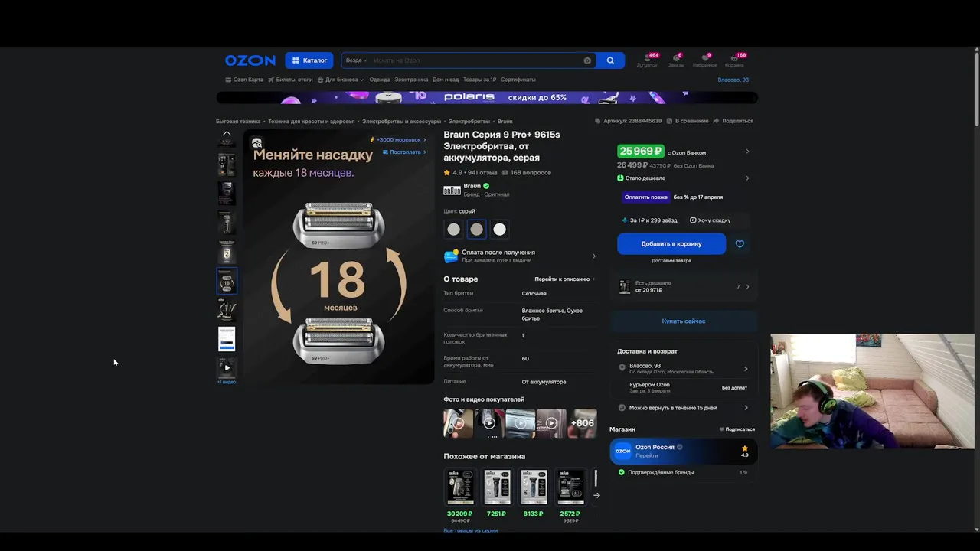
Task: Select the middle grey color swatch
Action: click(x=477, y=230)
